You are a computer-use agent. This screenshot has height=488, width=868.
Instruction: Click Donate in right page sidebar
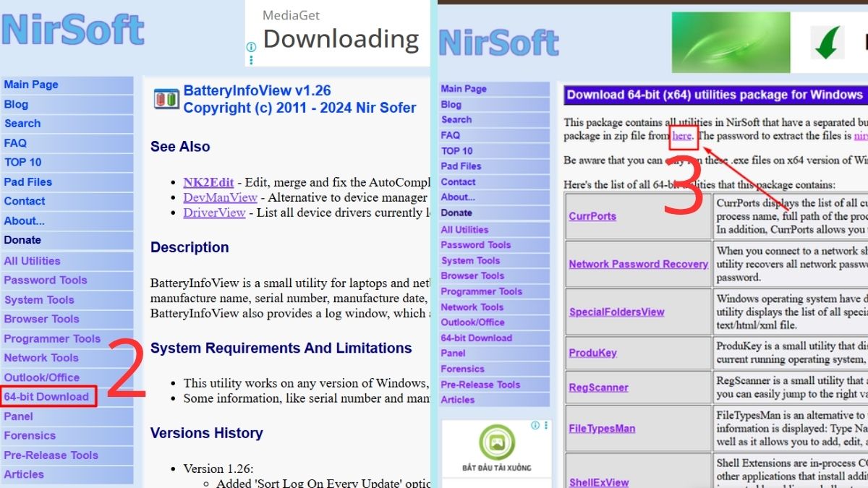coord(456,213)
